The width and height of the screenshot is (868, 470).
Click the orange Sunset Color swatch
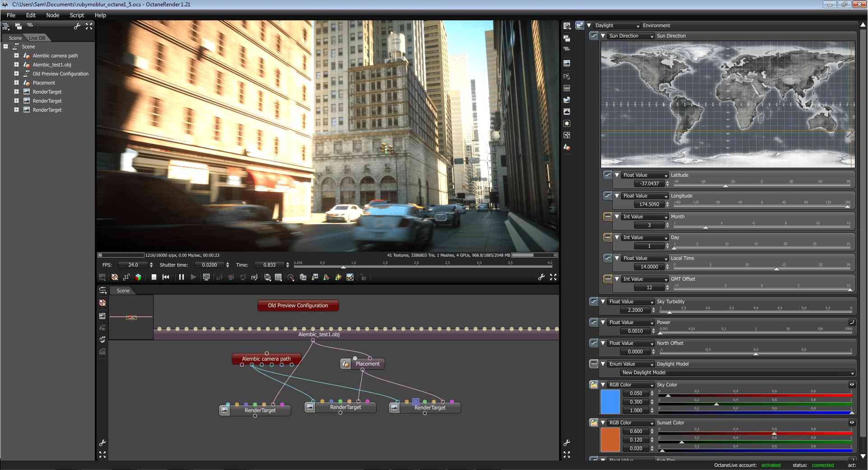click(610, 440)
